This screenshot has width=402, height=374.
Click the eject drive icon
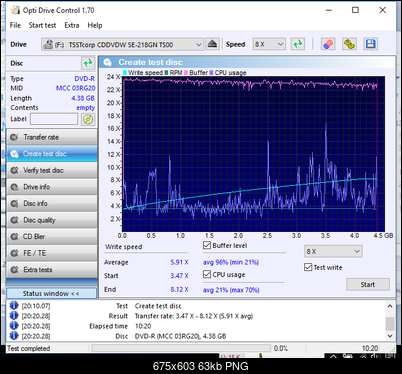[x=212, y=44]
